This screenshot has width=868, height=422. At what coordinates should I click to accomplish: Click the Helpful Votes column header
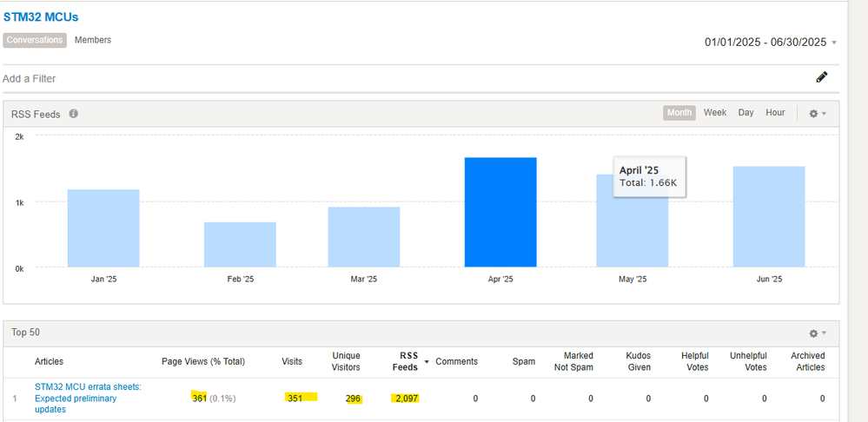(695, 362)
